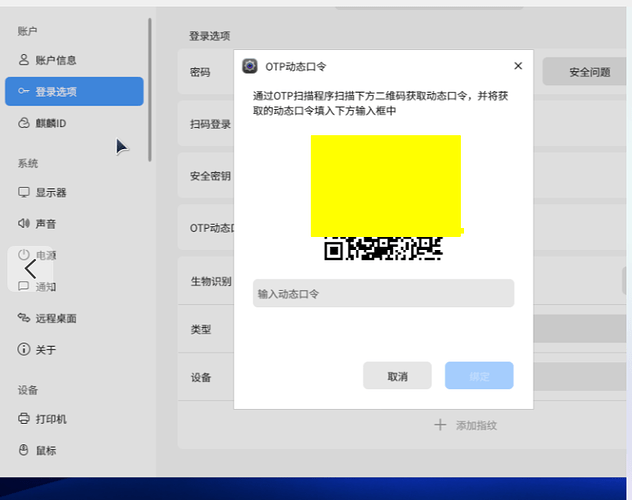Click the person icon beside 账户信息
This screenshot has width=632, height=500.
[24, 60]
